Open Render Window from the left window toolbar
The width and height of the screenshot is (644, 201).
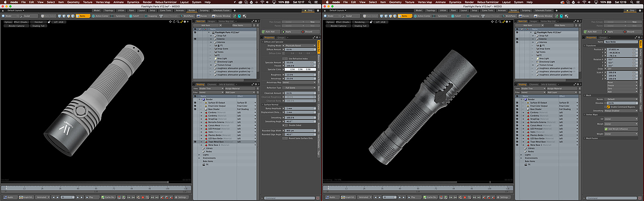click(x=222, y=16)
